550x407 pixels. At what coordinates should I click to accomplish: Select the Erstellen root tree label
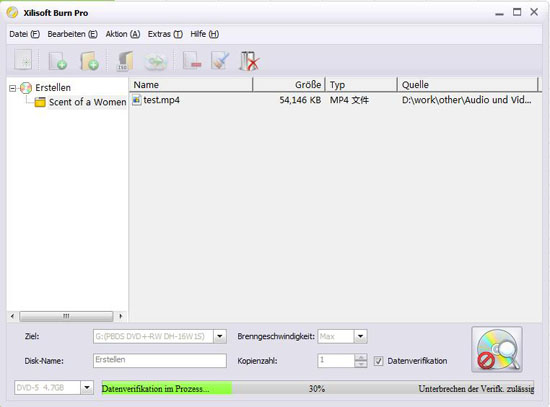53,88
